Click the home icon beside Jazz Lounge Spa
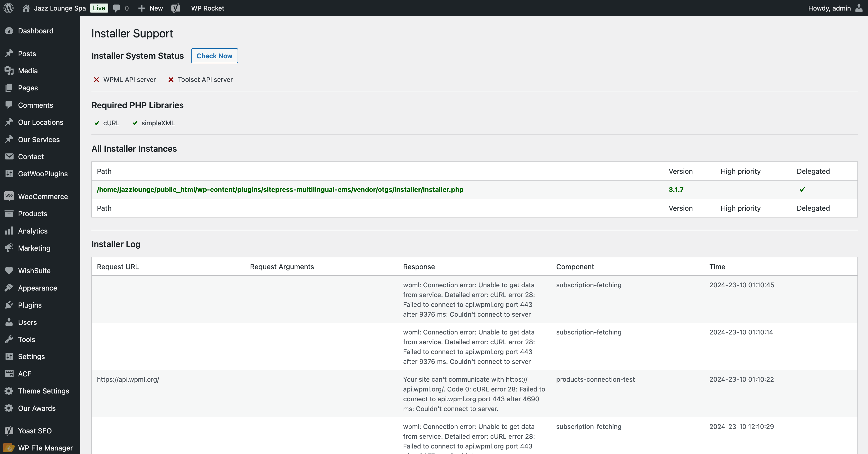 click(x=26, y=8)
